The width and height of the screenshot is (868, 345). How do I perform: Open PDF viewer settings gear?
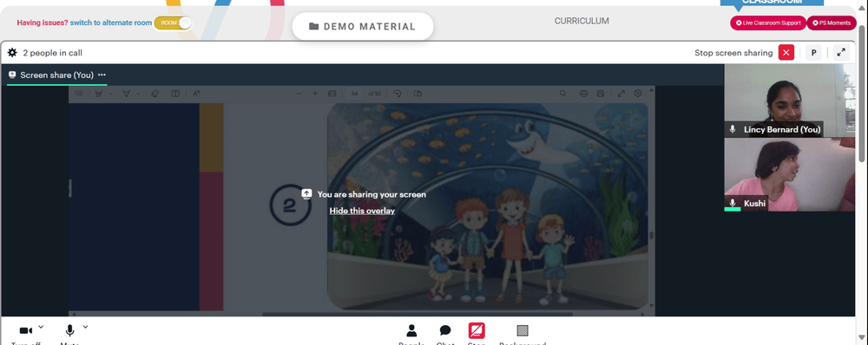(638, 94)
